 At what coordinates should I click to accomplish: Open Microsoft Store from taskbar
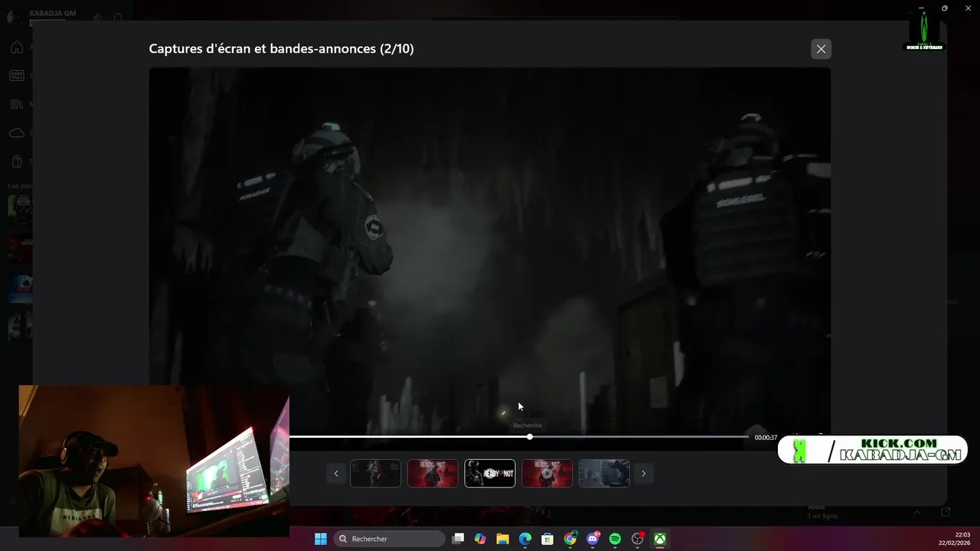coord(547,539)
